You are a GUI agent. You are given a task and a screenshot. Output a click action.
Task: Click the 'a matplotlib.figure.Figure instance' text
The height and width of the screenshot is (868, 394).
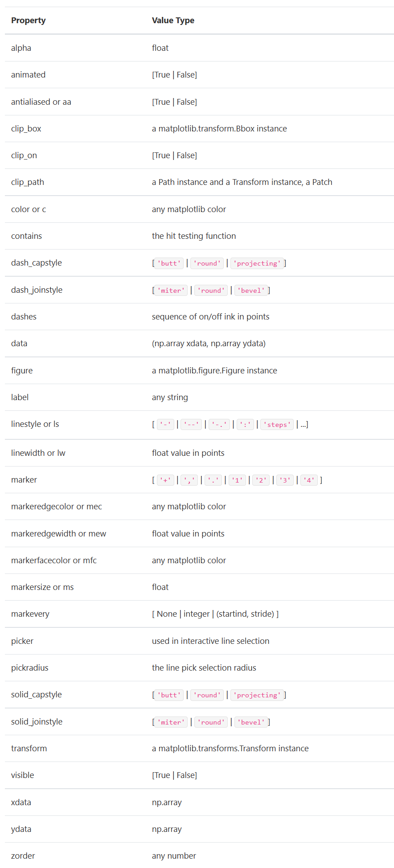(x=214, y=371)
